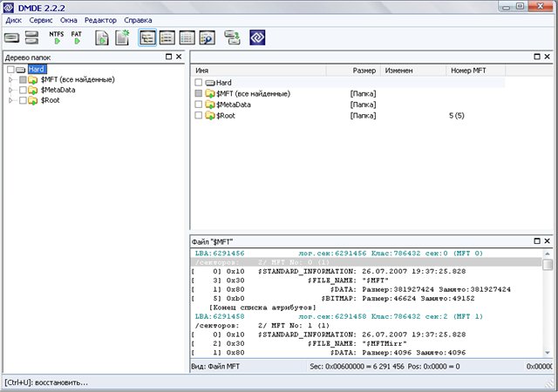Expand the $MFT (все найденные) tree node
The width and height of the screenshot is (558, 392).
(10, 79)
